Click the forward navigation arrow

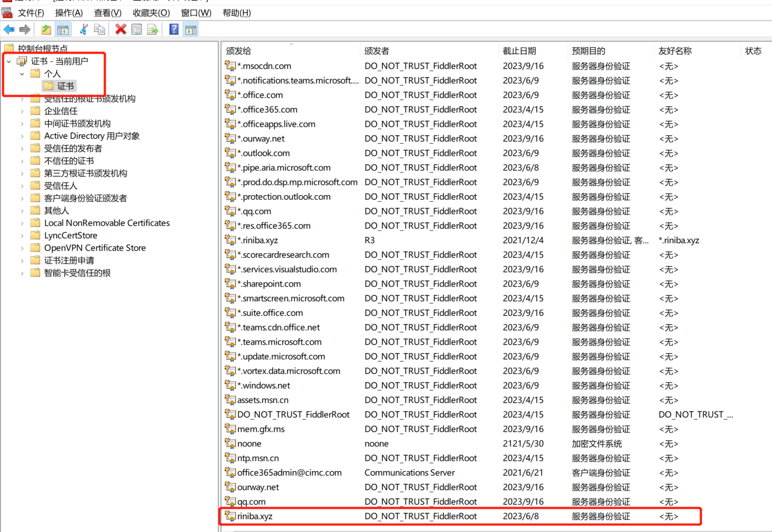pos(24,29)
